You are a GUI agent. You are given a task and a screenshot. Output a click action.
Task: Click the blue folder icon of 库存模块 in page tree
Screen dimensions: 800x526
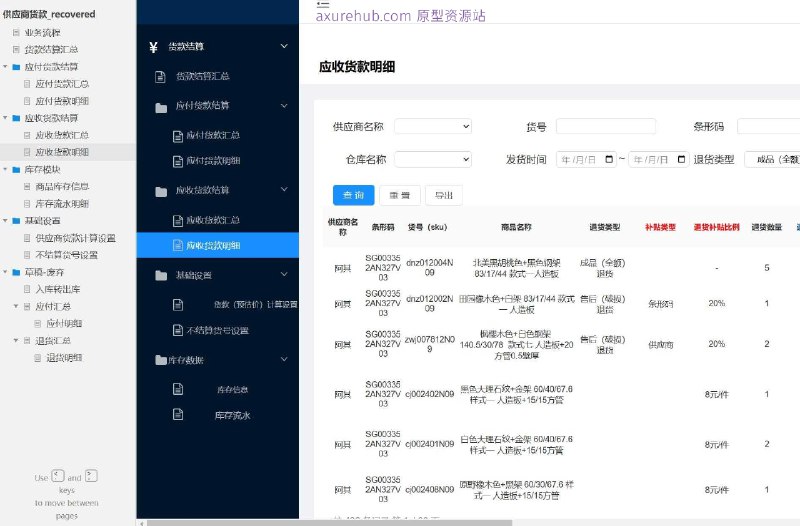[16, 169]
